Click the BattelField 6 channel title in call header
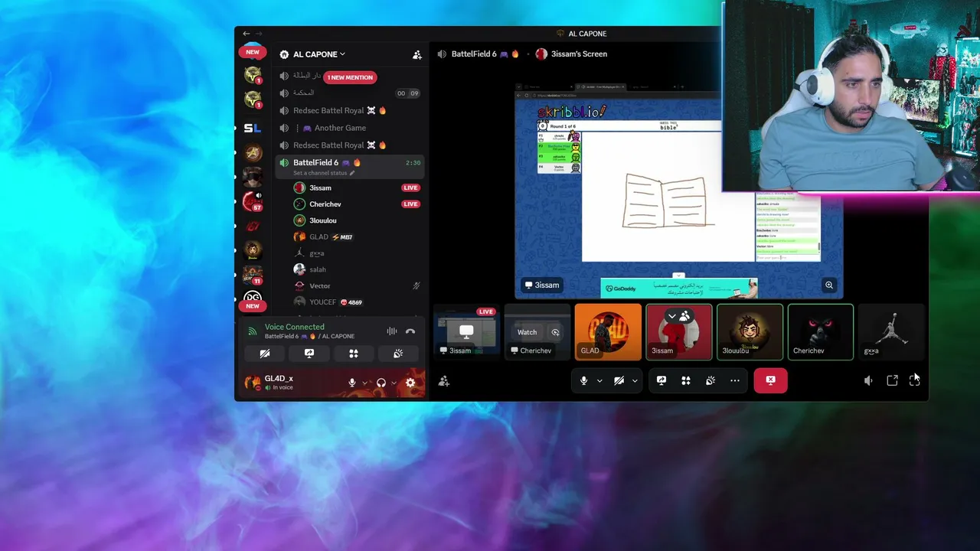The image size is (980, 551). tap(474, 54)
